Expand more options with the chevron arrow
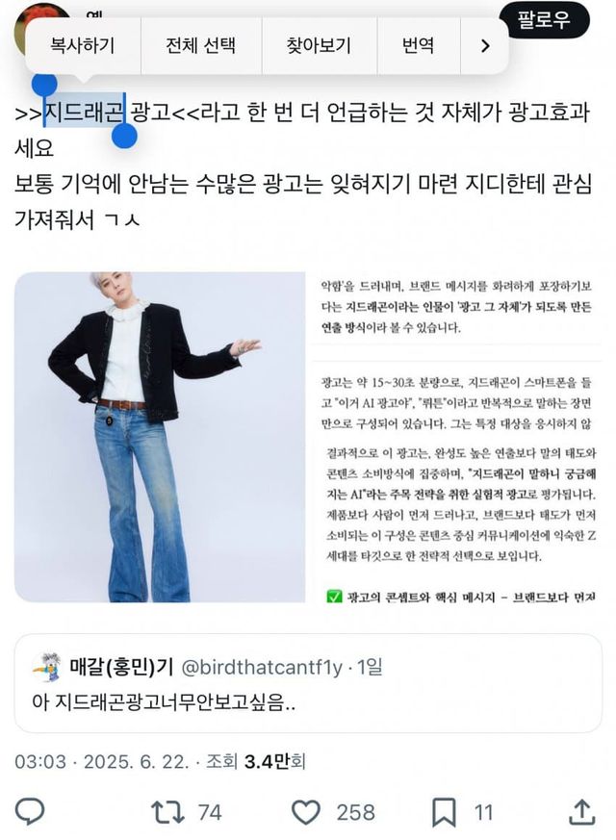Viewport: 616px width, 840px height. coord(485,46)
